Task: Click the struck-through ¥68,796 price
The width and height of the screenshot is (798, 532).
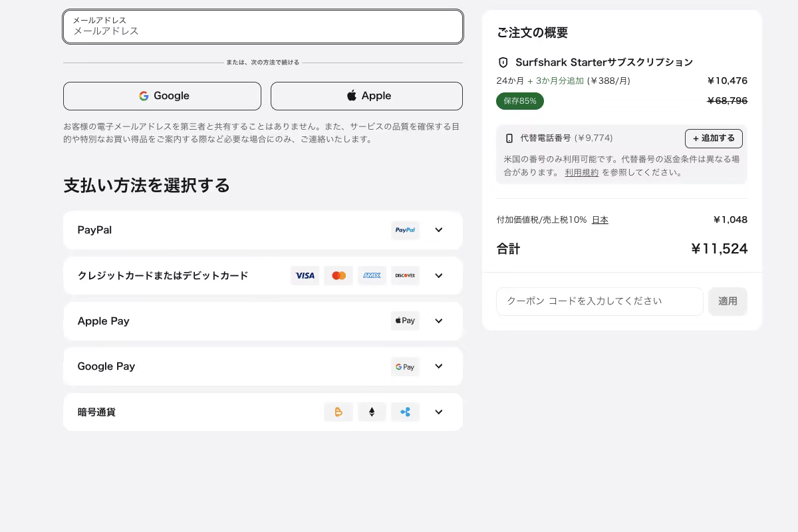Action: (x=727, y=100)
